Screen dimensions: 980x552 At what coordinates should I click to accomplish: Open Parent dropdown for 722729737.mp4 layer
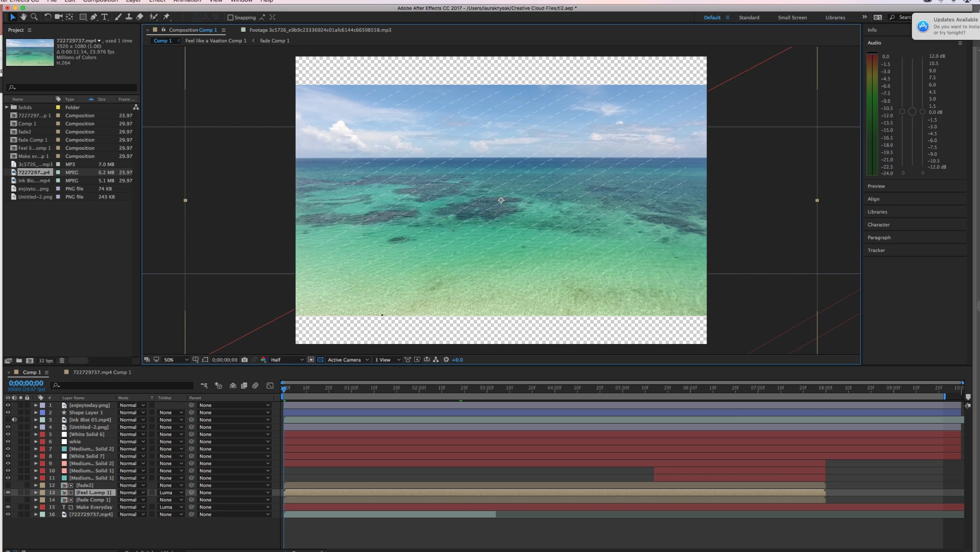pos(234,515)
